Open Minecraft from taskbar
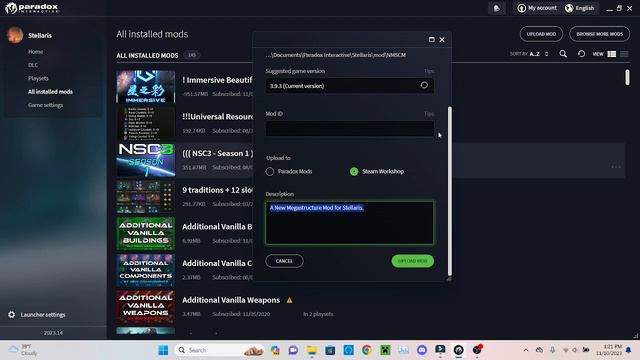 tap(385, 350)
